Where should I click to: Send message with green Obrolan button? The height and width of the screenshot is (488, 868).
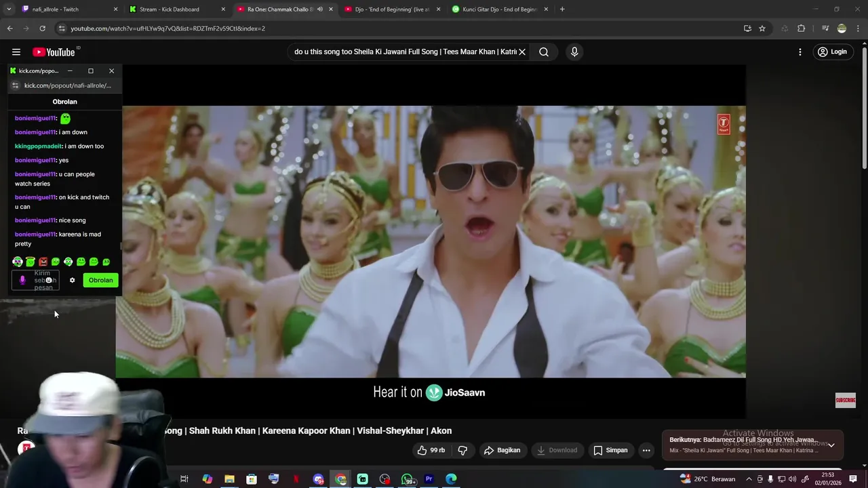pos(101,280)
